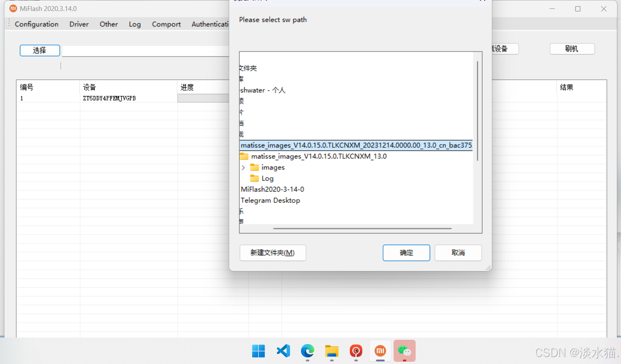Viewport: 621px width, 364px height.
Task: Select the 文件夹 entry in the tree
Action: [x=248, y=68]
